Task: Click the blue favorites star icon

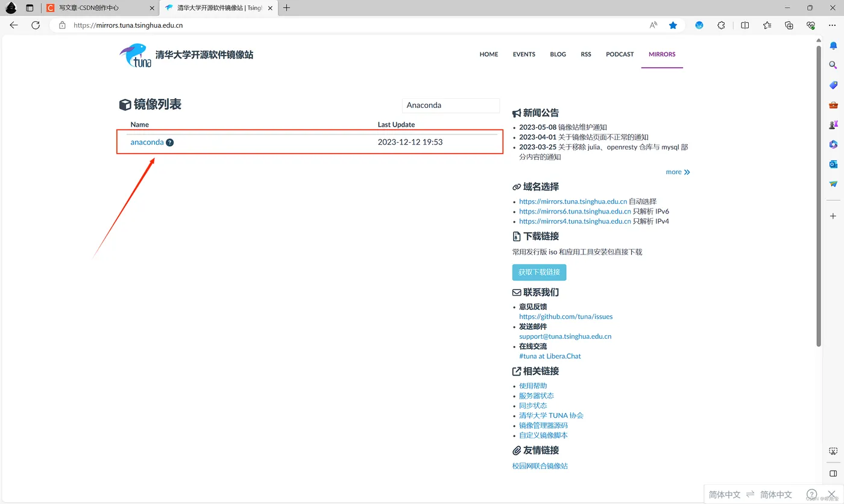Action: coord(673,25)
